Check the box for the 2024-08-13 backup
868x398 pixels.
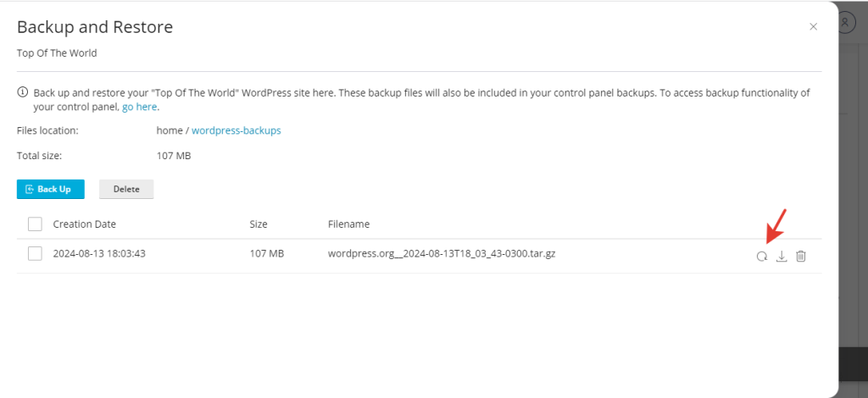[x=35, y=253]
